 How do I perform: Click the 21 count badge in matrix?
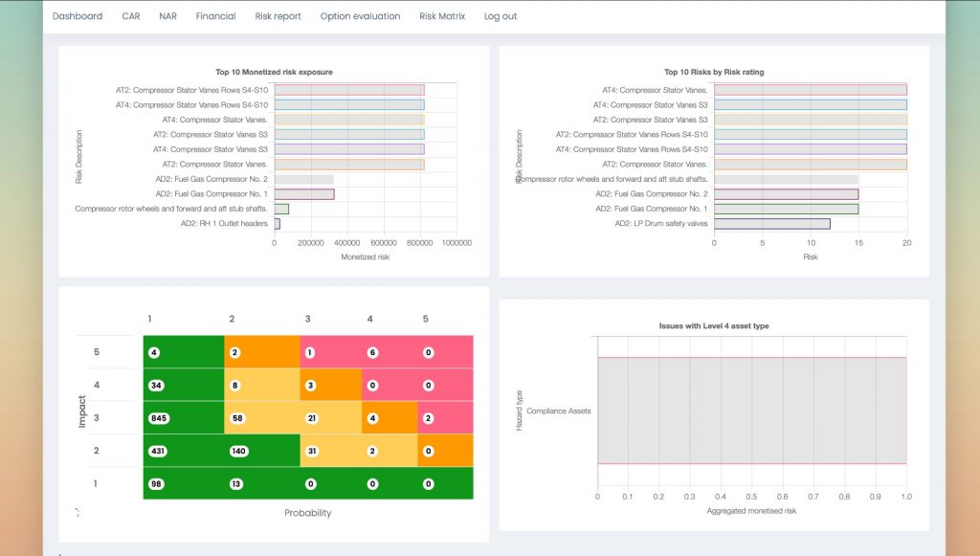pyautogui.click(x=312, y=418)
